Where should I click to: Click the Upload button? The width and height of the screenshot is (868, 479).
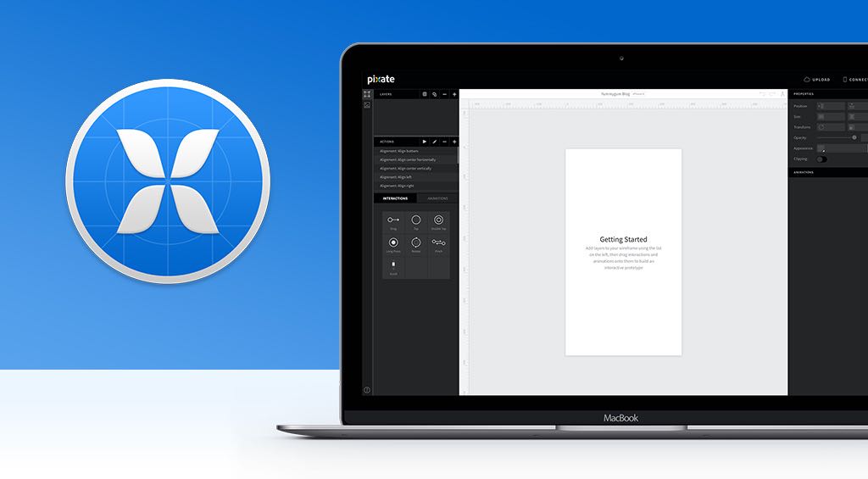[x=818, y=79]
